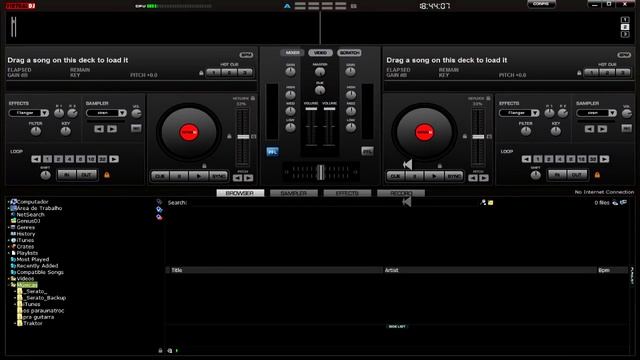The height and width of the screenshot is (360, 640).
Task: Expand the _Serato_ folder
Action: (15, 292)
